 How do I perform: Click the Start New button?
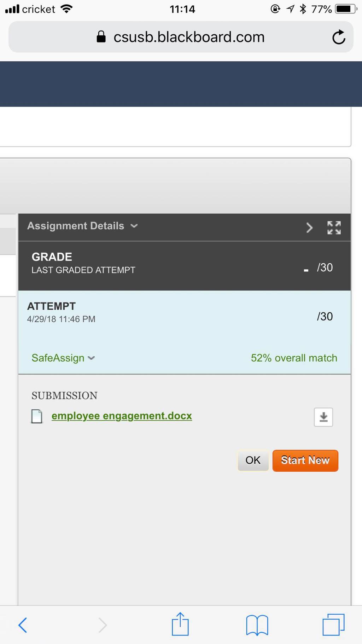click(x=305, y=460)
